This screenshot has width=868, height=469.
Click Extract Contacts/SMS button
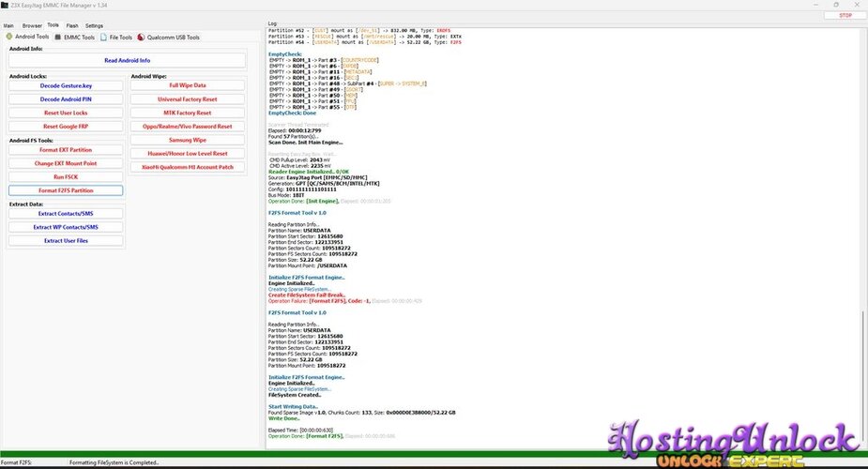[x=66, y=214]
